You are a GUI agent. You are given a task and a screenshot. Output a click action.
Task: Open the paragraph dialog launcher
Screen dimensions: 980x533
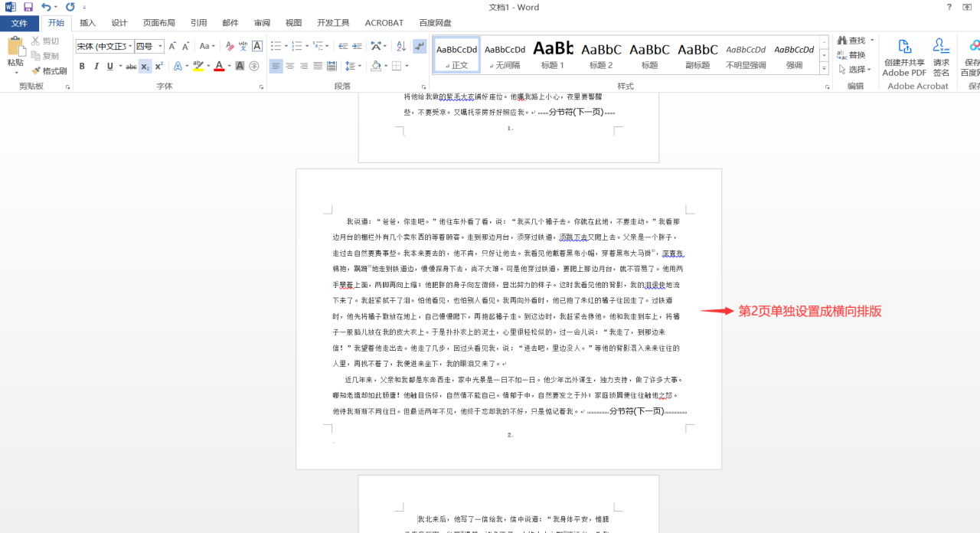tap(424, 87)
